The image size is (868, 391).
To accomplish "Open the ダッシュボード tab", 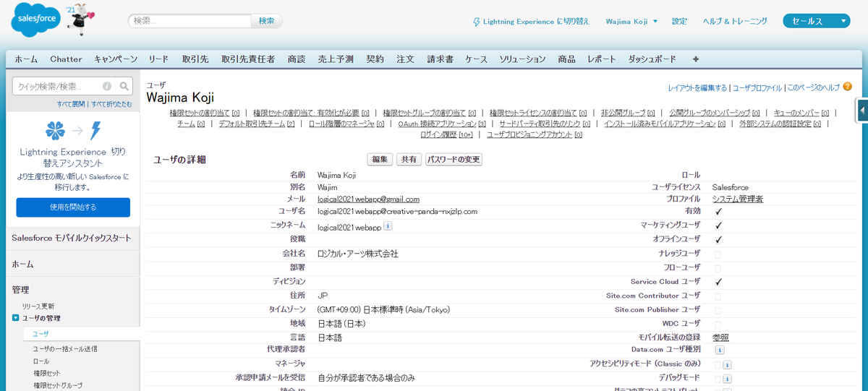I will click(x=652, y=59).
